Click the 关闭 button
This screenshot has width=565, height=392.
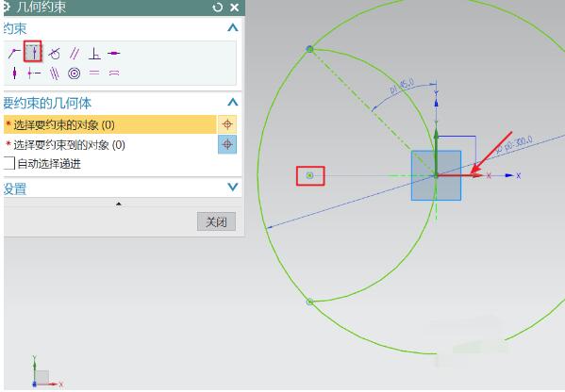pos(216,221)
